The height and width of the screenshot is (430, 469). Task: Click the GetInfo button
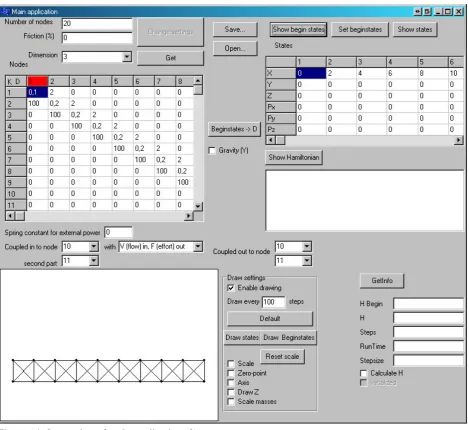(x=382, y=281)
